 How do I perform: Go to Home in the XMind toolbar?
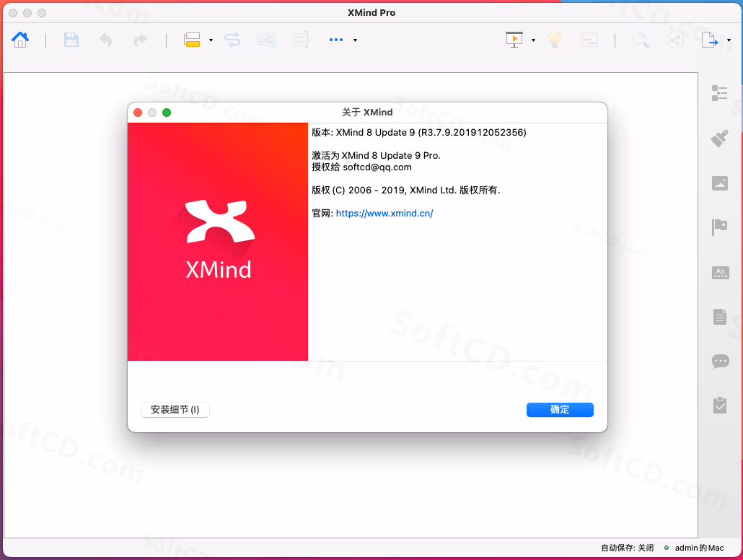20,40
